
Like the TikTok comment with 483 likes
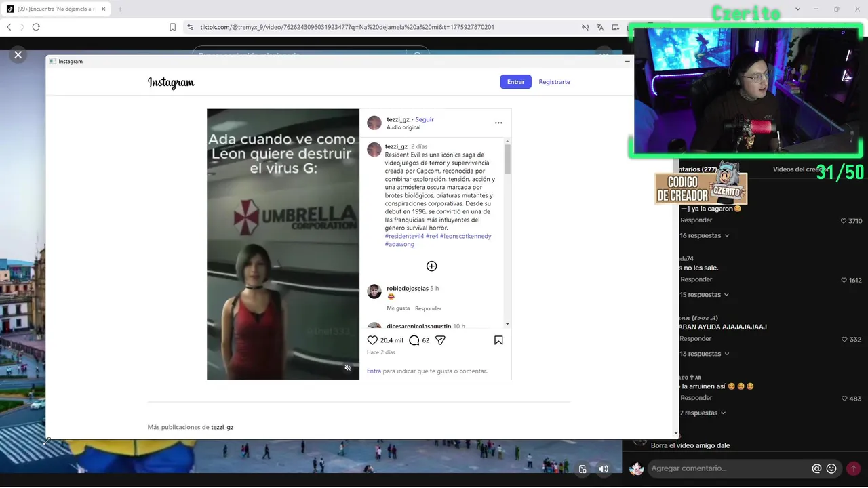tap(844, 398)
